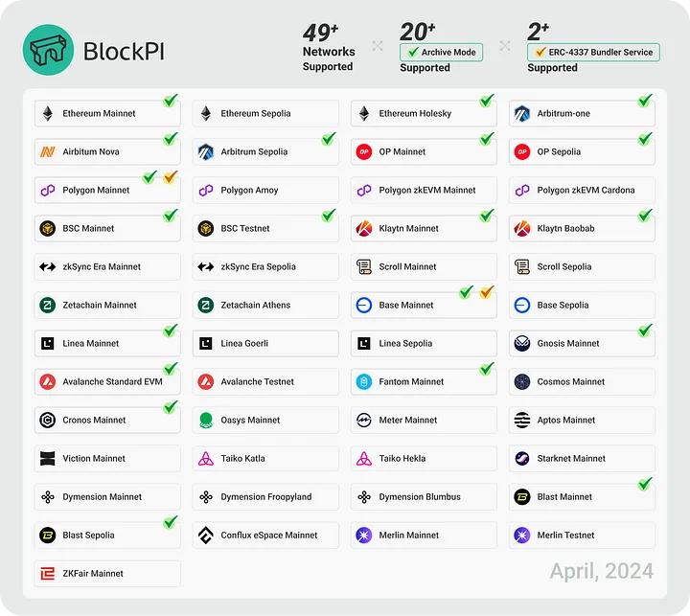Click the Scroll Mainnet scroll icon

click(364, 266)
